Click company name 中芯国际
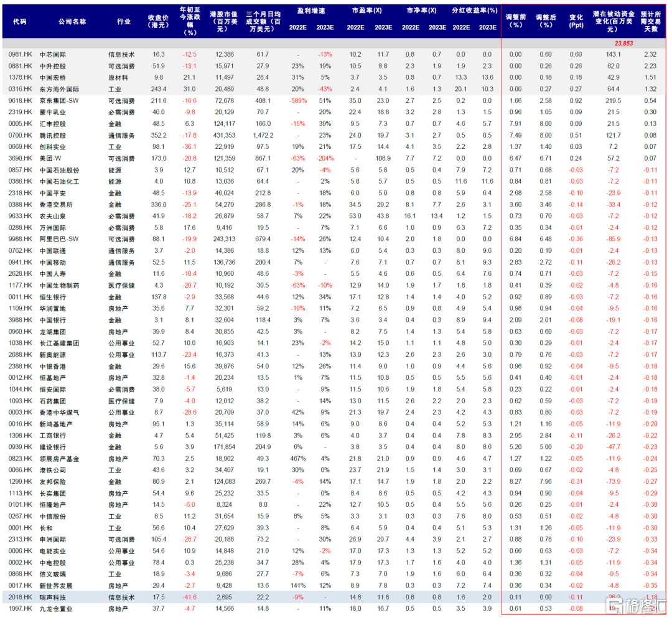 [x=53, y=54]
